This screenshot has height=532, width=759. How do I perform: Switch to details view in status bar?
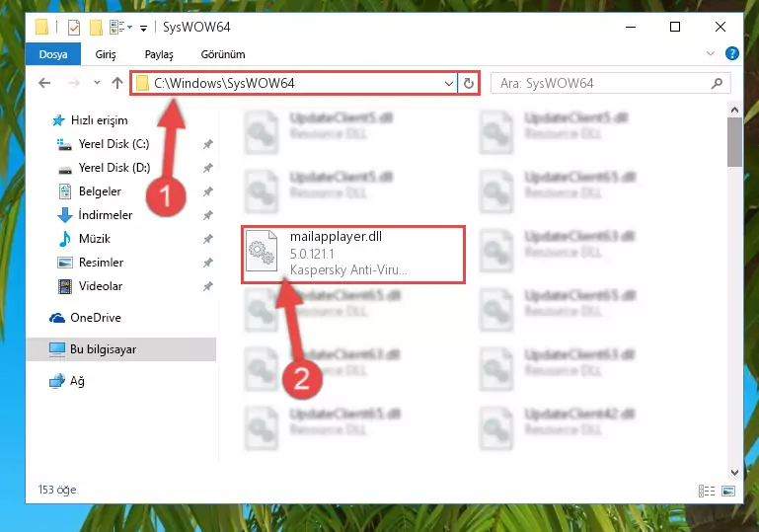tap(707, 491)
